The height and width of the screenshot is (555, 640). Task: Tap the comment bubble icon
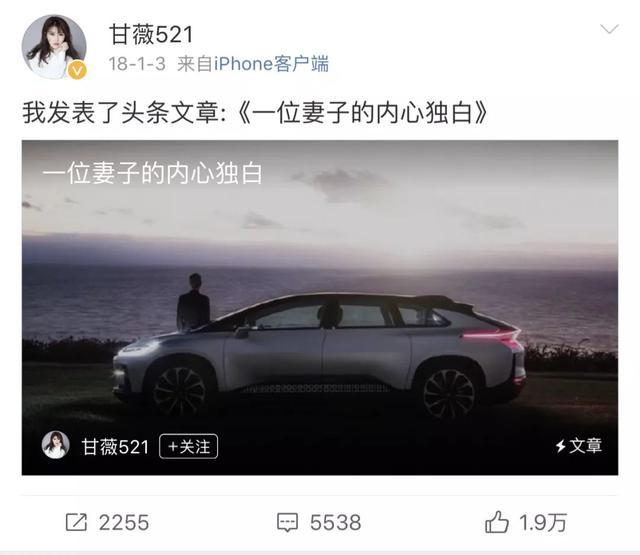(287, 522)
